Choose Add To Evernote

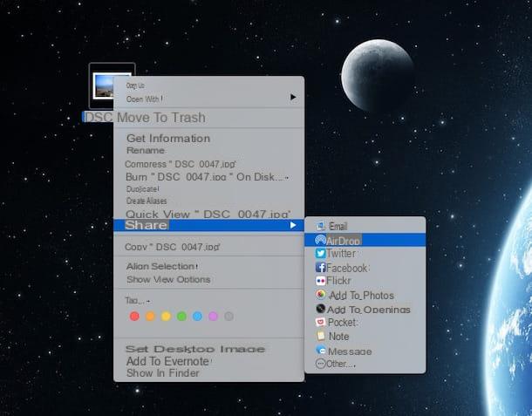(168, 361)
